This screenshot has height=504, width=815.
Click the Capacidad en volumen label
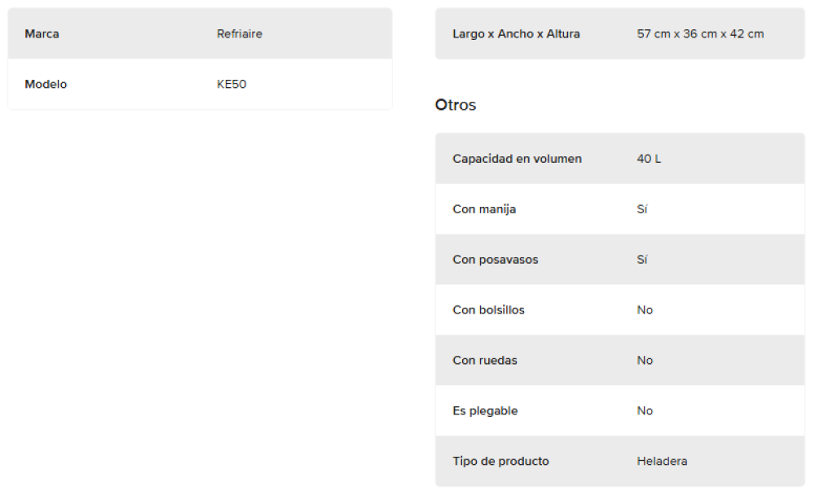[517, 159]
